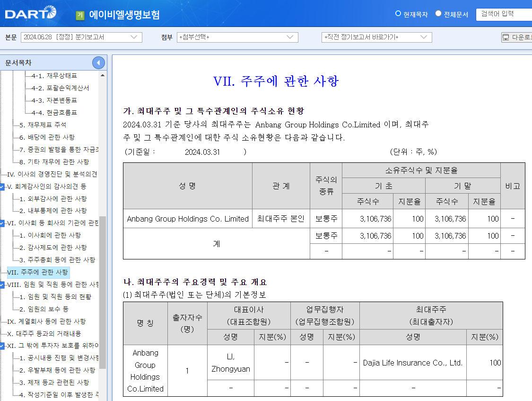Select VII. 주주에 관한 사항 in tree
Image resolution: width=532 pixels, height=401 pixels.
[x=38, y=272]
